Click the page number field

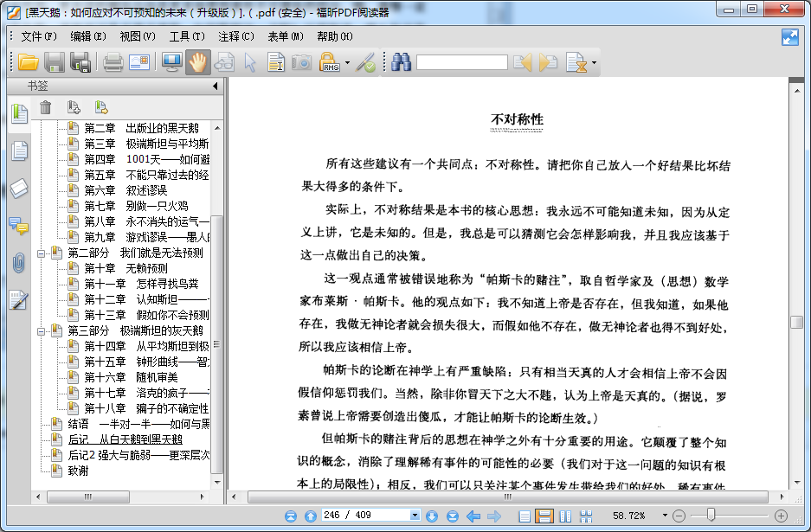pyautogui.click(x=365, y=515)
